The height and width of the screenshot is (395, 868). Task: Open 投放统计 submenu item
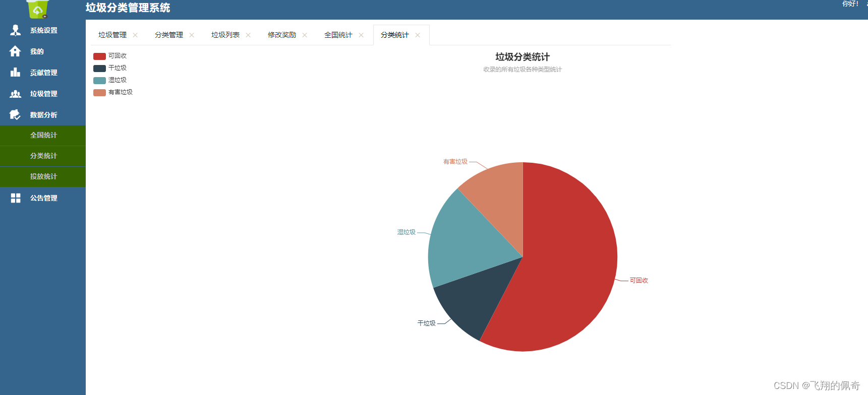[x=43, y=177]
